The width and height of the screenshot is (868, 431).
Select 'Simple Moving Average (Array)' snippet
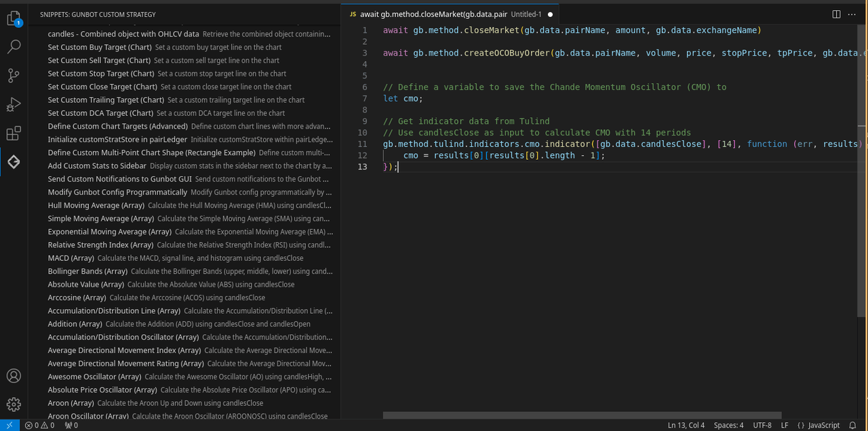pos(184,218)
